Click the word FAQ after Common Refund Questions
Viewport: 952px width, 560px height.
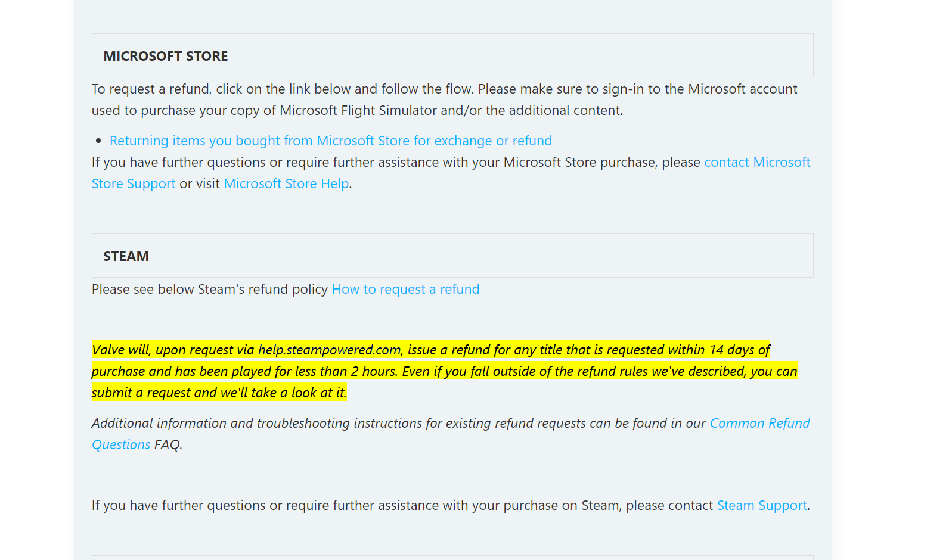(167, 445)
